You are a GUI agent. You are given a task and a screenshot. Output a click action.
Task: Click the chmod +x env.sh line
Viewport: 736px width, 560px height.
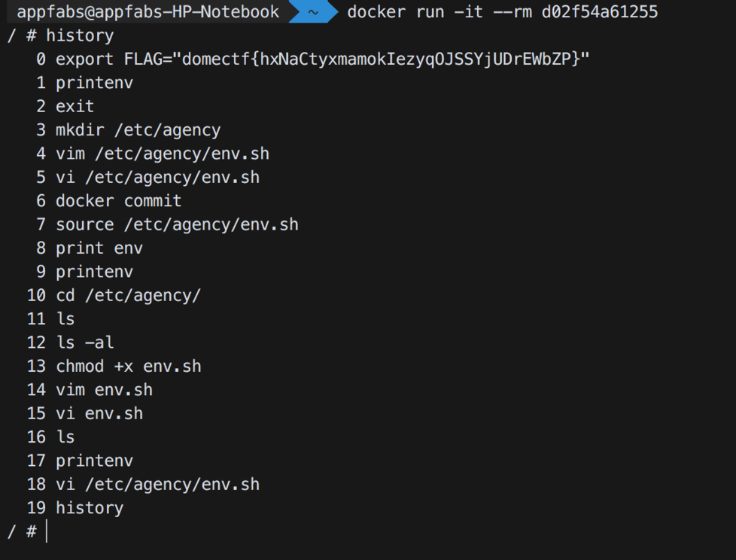(128, 367)
